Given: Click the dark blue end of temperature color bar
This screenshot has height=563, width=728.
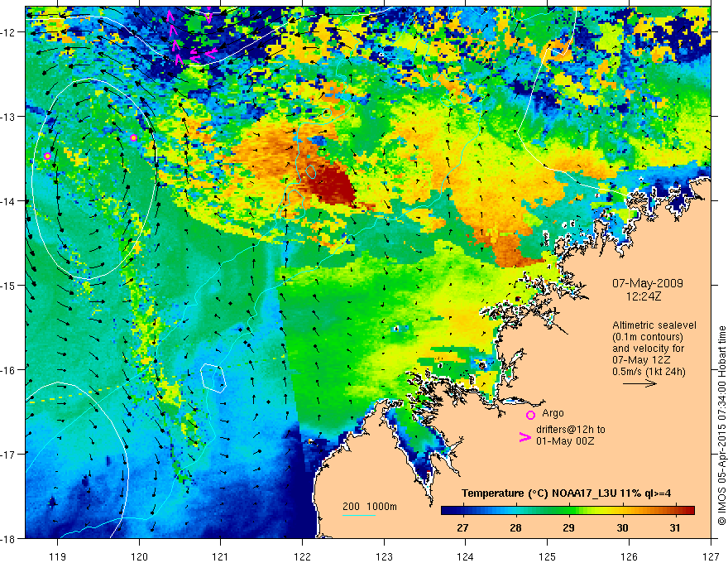Looking at the screenshot, I should tap(447, 510).
